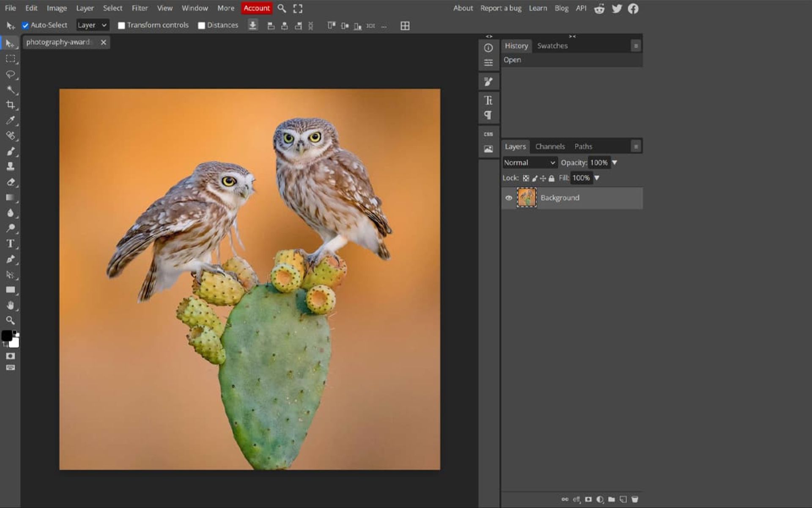Open the Character panel icon

click(x=488, y=100)
